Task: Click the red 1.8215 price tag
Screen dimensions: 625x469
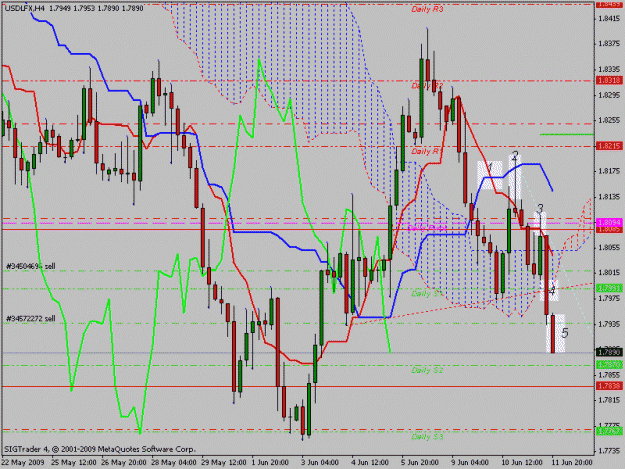Action: [609, 146]
